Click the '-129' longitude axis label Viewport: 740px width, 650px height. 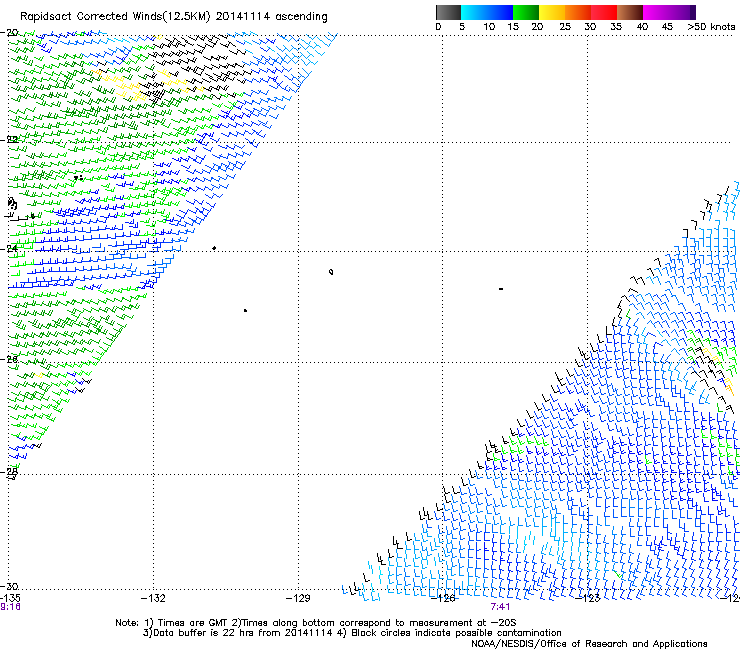298,598
